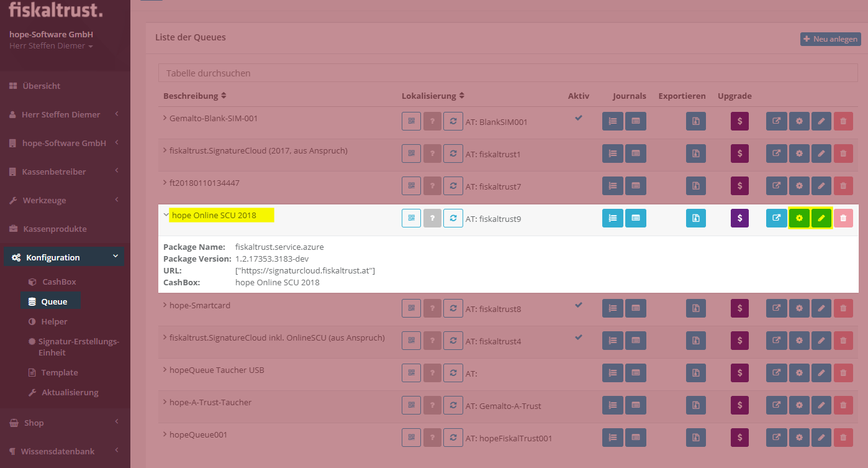Sort table by Beschreibung column
Viewport: 868px width, 468px height.
[195, 96]
